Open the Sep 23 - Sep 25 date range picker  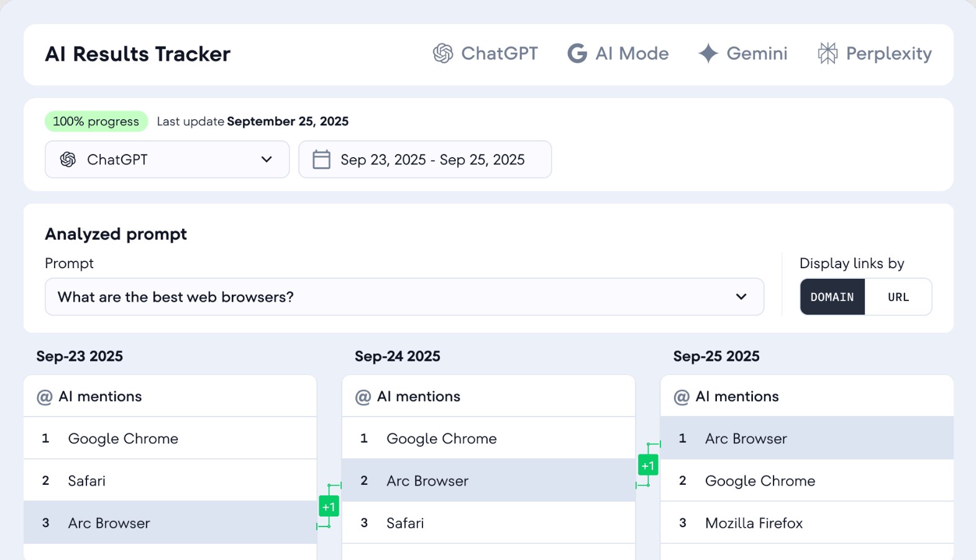click(432, 160)
